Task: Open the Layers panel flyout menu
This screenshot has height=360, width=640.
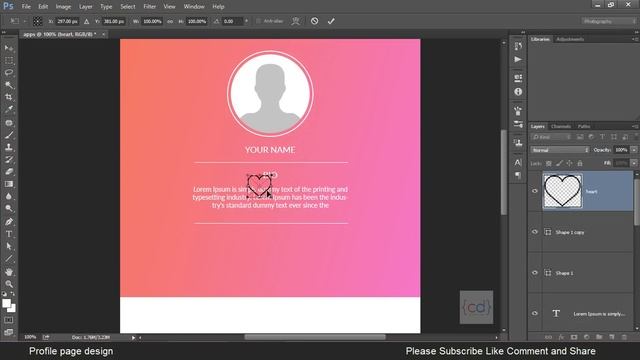Action: click(635, 127)
